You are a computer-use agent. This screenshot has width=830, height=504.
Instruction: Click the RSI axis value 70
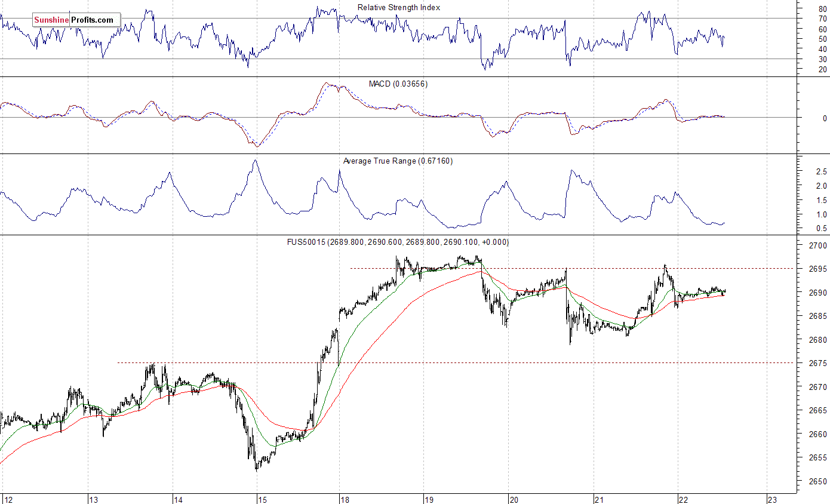tap(823, 19)
